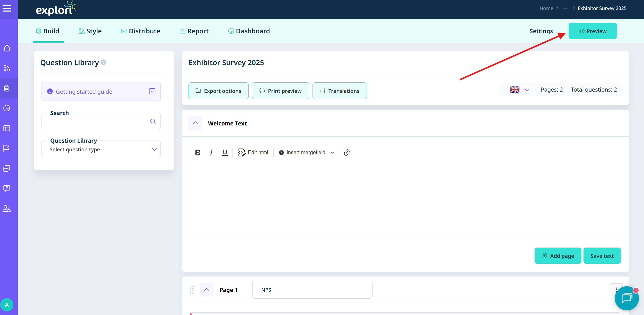Screen dimensions: 644x315
Task: Click the home icon in sidebar
Action: click(x=7, y=48)
